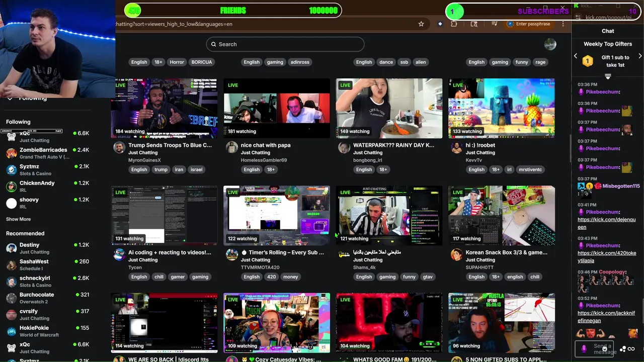Open the hi :) !roobet stream thumbnail
The image size is (644, 362).
tap(502, 108)
